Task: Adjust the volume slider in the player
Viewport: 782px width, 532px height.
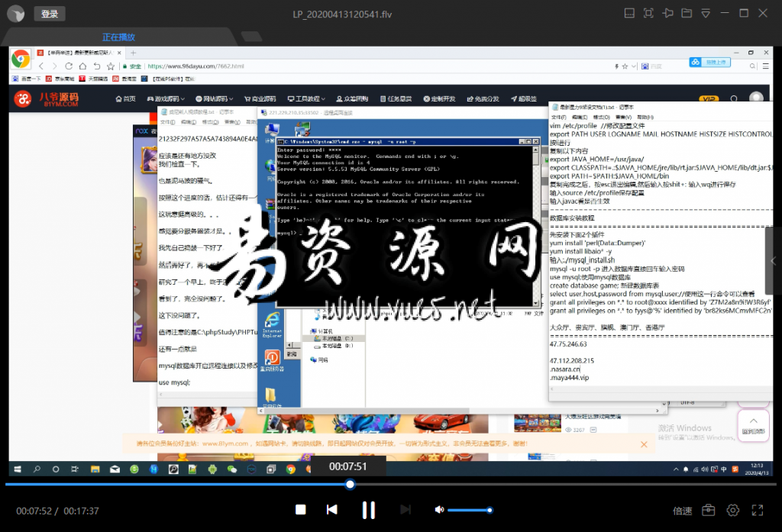Action: [469, 510]
